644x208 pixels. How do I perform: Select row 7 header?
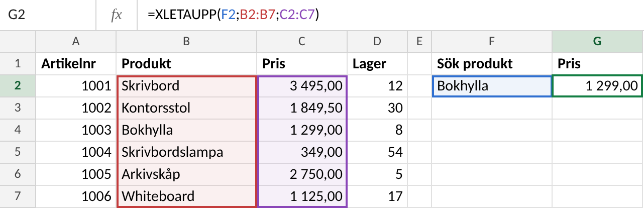[18, 196]
